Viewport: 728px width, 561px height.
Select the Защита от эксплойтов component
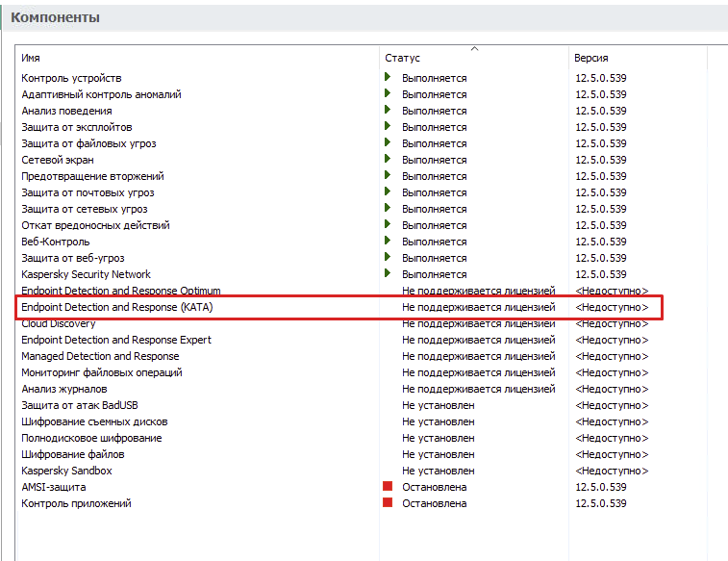pyautogui.click(x=77, y=127)
